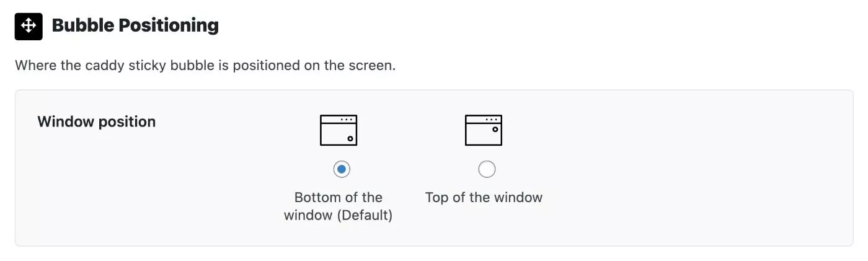Select the top-of-window position icon

pyautogui.click(x=484, y=130)
